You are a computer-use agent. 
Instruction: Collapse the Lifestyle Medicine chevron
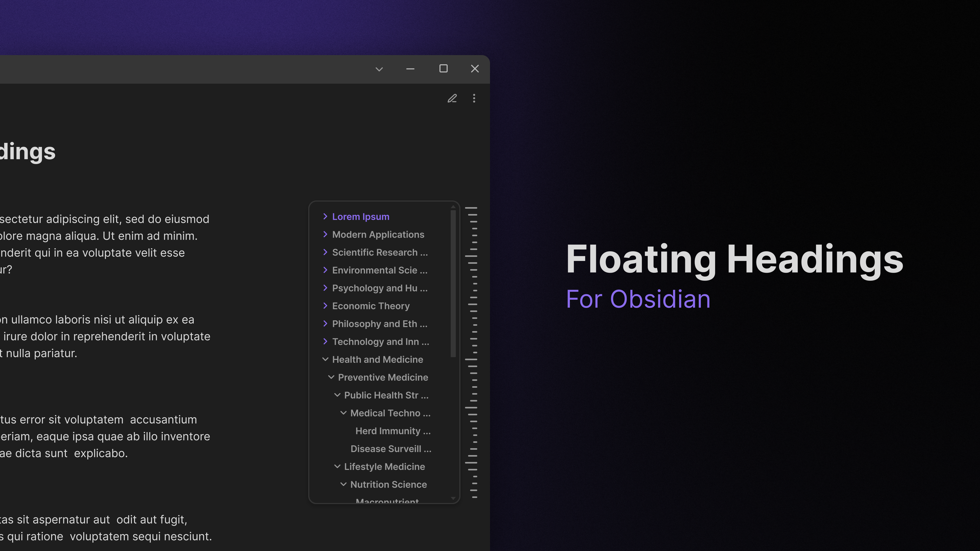[x=337, y=467]
